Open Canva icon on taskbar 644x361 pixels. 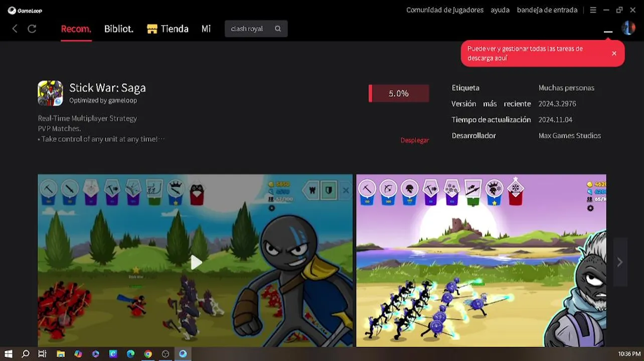tap(113, 354)
